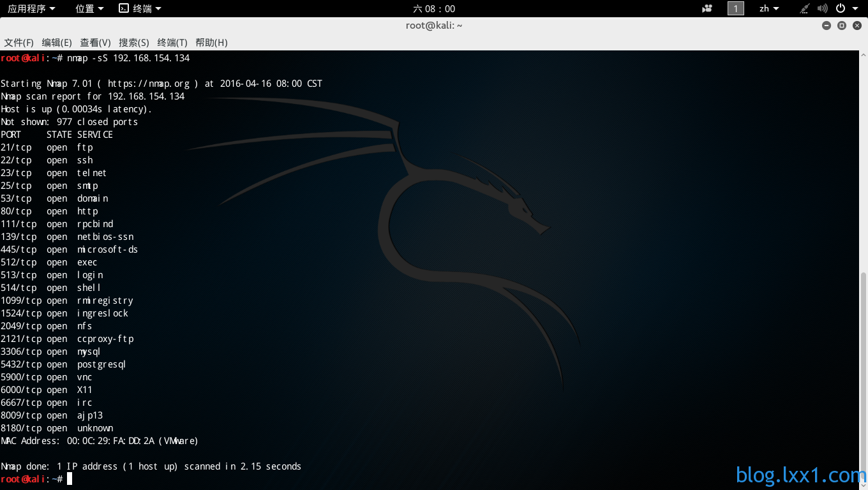Viewport: 868px width, 490px height.
Task: Click the 8180/tcp open unknown row
Action: click(57, 428)
